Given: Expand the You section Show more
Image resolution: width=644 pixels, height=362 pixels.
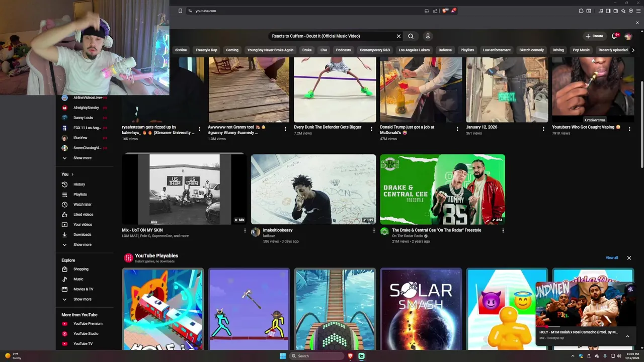Looking at the screenshot, I should (x=82, y=245).
